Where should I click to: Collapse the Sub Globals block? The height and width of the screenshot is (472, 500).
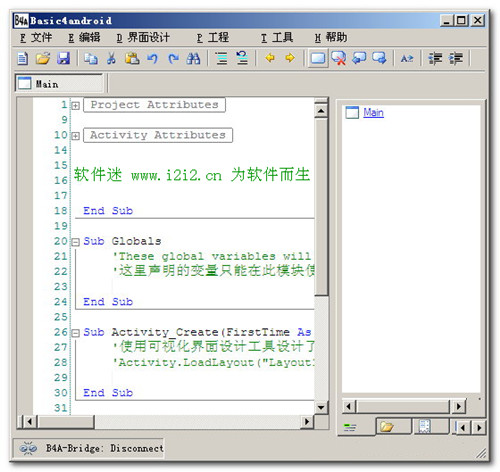[76, 242]
